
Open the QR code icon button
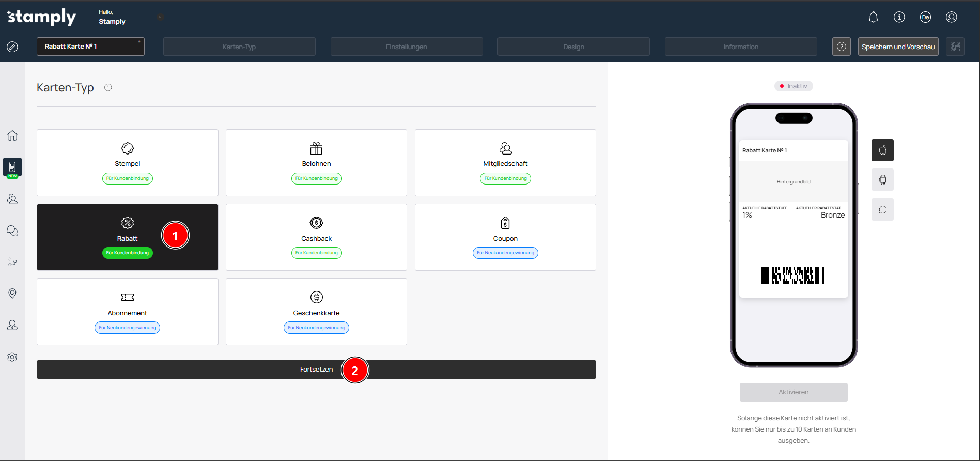coord(955,47)
